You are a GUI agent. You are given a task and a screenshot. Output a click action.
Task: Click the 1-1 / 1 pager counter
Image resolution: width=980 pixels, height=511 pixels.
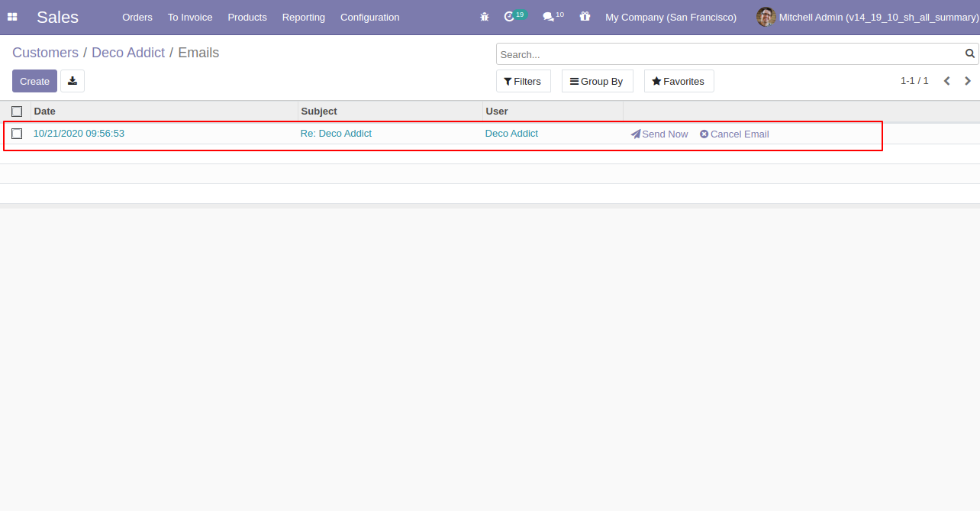[914, 81]
